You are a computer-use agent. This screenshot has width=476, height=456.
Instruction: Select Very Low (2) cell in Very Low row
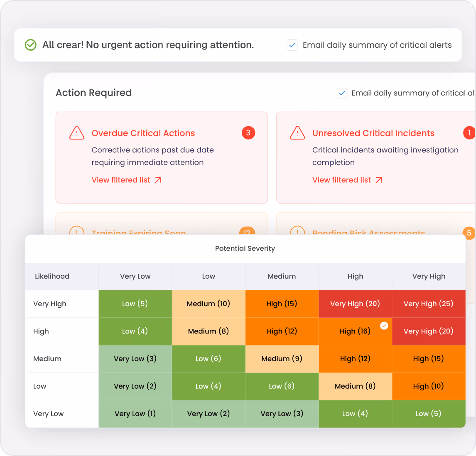click(209, 414)
